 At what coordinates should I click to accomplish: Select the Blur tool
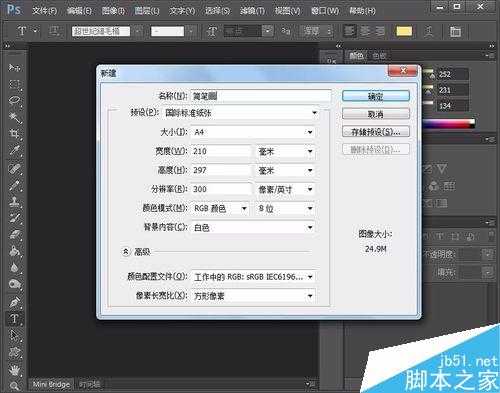pyautogui.click(x=14, y=268)
